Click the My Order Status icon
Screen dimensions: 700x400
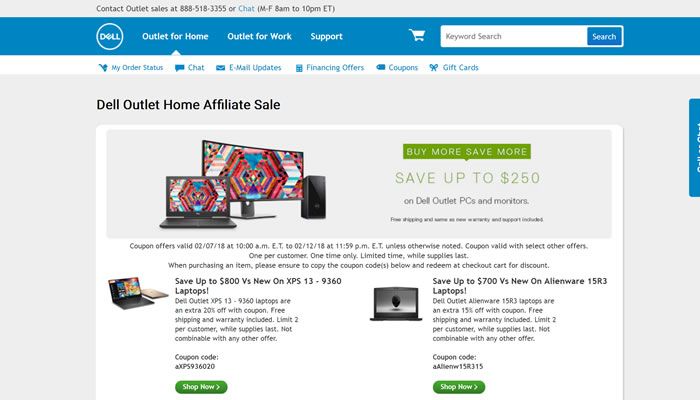(103, 67)
